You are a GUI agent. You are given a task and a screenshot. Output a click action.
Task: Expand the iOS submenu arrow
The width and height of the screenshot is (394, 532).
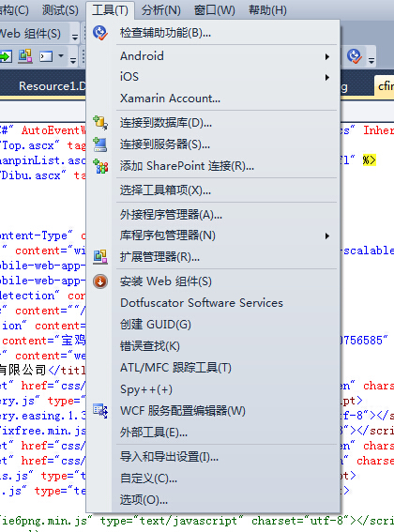pyautogui.click(x=327, y=77)
